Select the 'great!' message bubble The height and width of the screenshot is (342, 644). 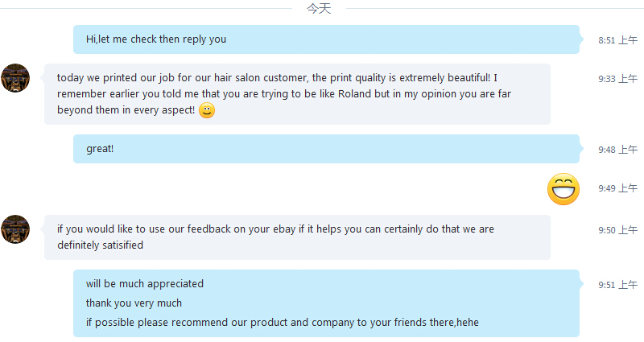pyautogui.click(x=100, y=149)
